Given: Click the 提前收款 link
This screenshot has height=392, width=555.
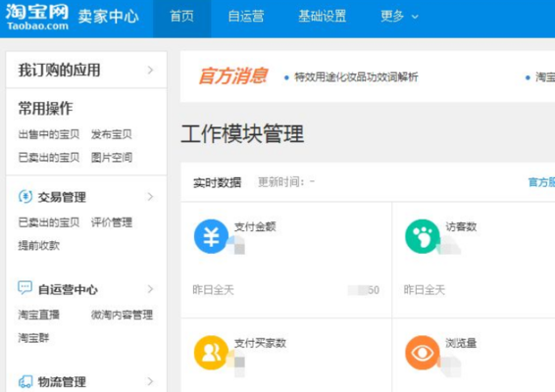Looking at the screenshot, I should click(39, 246).
